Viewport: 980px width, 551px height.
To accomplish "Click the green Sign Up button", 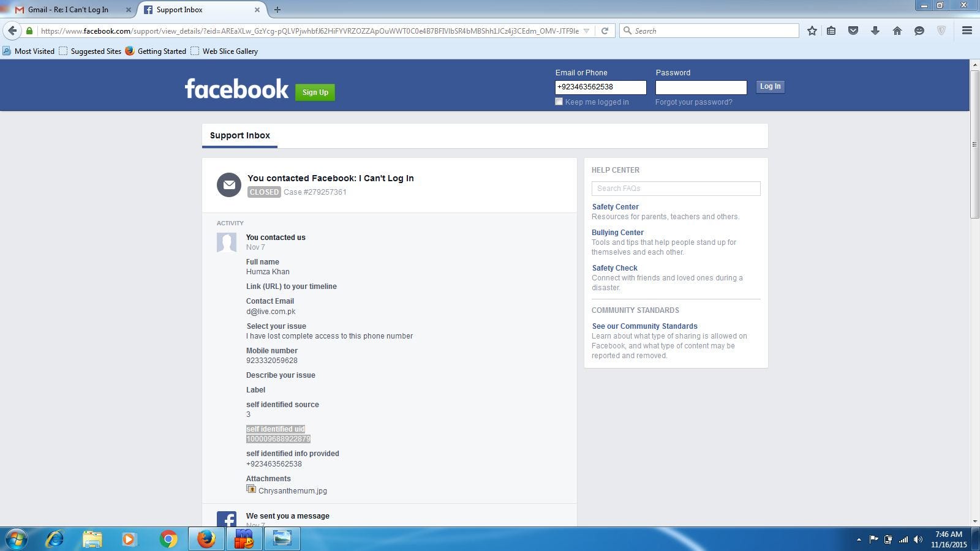I will tap(315, 92).
